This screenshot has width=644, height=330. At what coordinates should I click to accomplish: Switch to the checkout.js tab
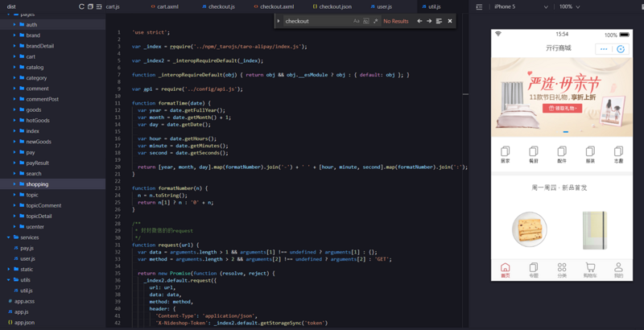[x=218, y=6]
